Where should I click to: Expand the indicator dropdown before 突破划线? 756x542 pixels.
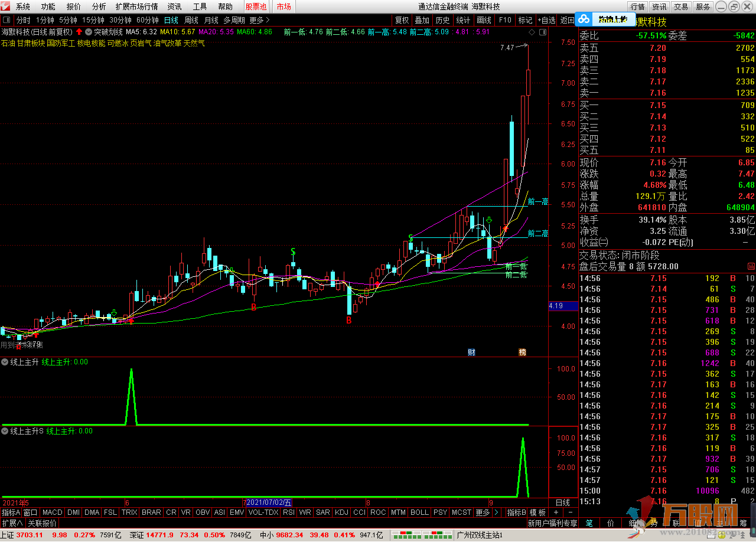coord(89,32)
